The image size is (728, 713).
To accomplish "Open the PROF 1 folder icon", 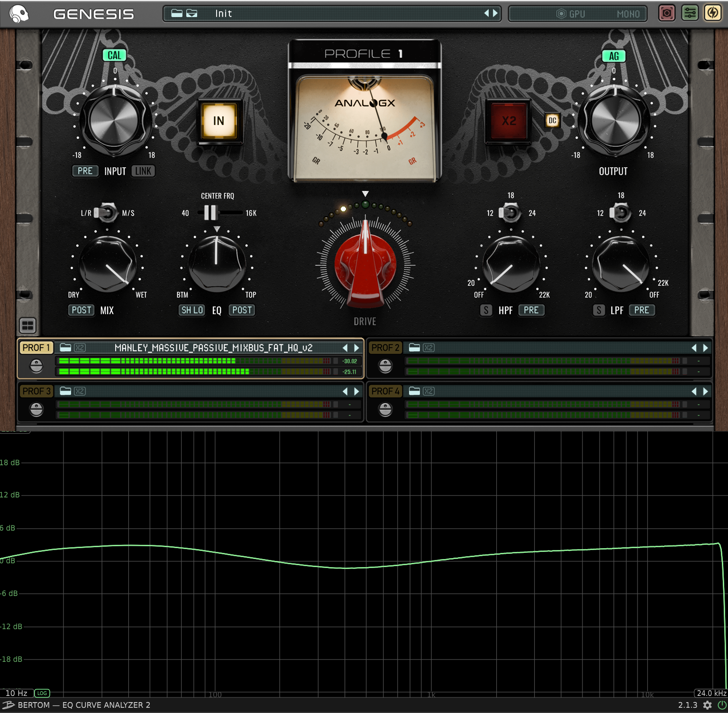I will (x=65, y=348).
